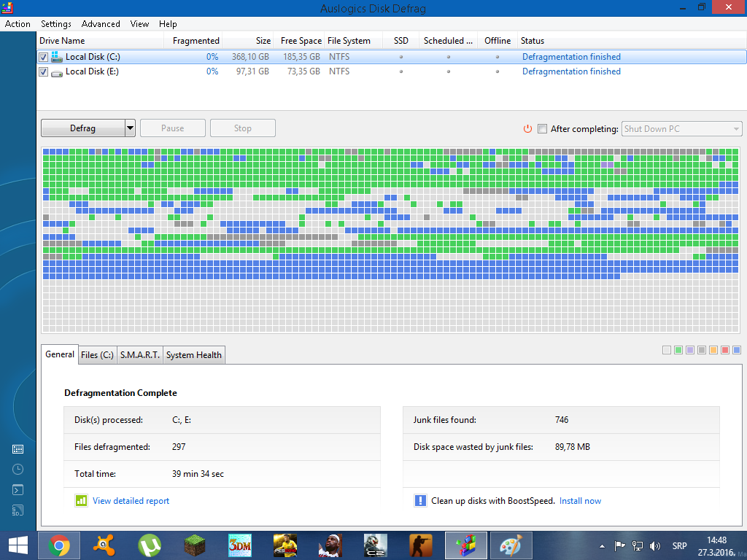
Task: Click the green report chart icon
Action: tap(81, 500)
